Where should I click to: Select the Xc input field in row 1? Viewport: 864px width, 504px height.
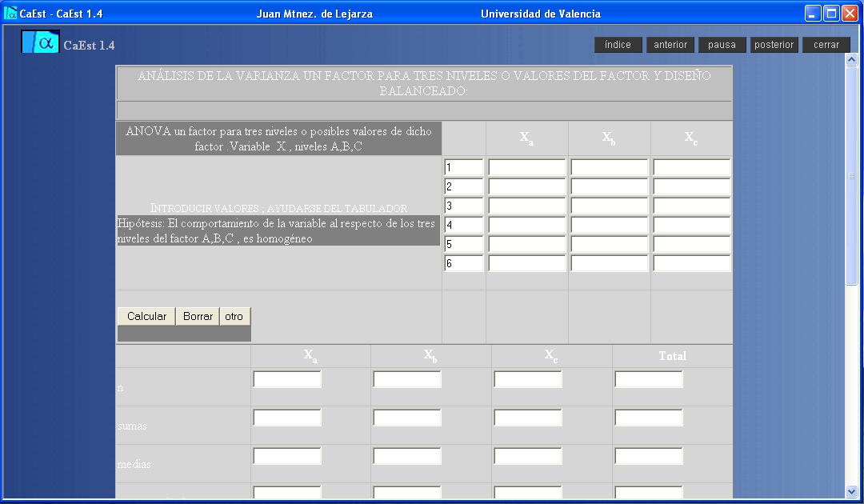coord(692,167)
